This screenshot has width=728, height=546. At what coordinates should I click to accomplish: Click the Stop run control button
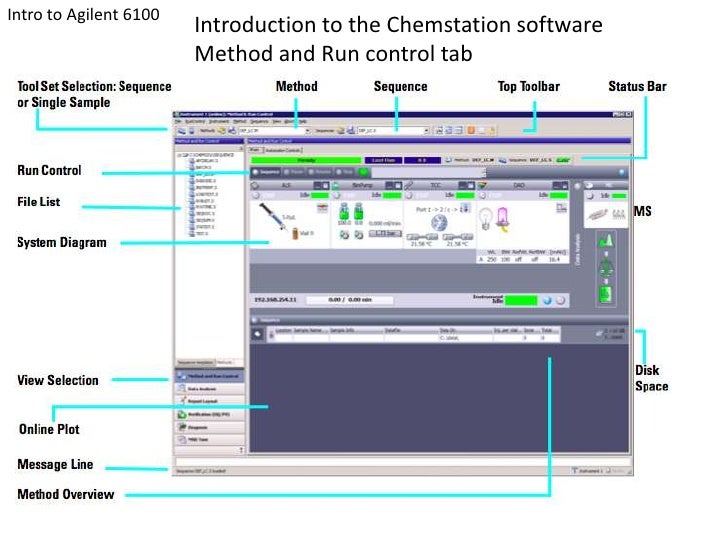[x=344, y=172]
